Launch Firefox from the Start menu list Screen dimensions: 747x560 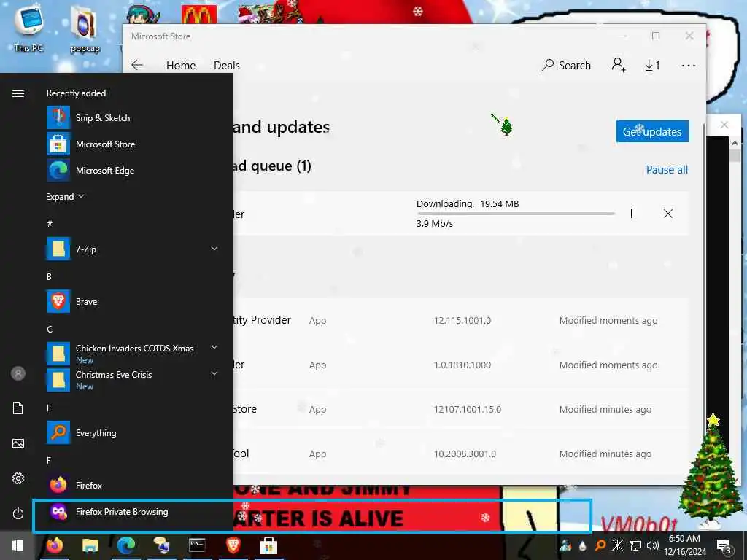(x=133, y=485)
